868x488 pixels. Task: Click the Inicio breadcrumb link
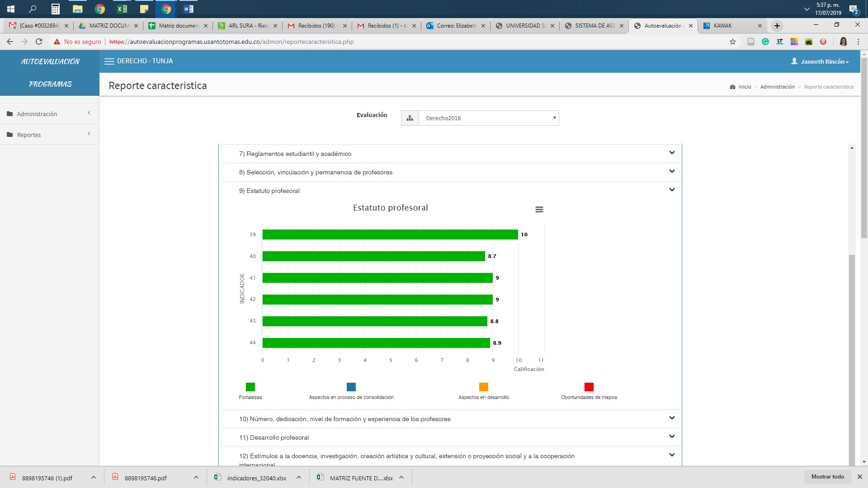pyautogui.click(x=744, y=87)
